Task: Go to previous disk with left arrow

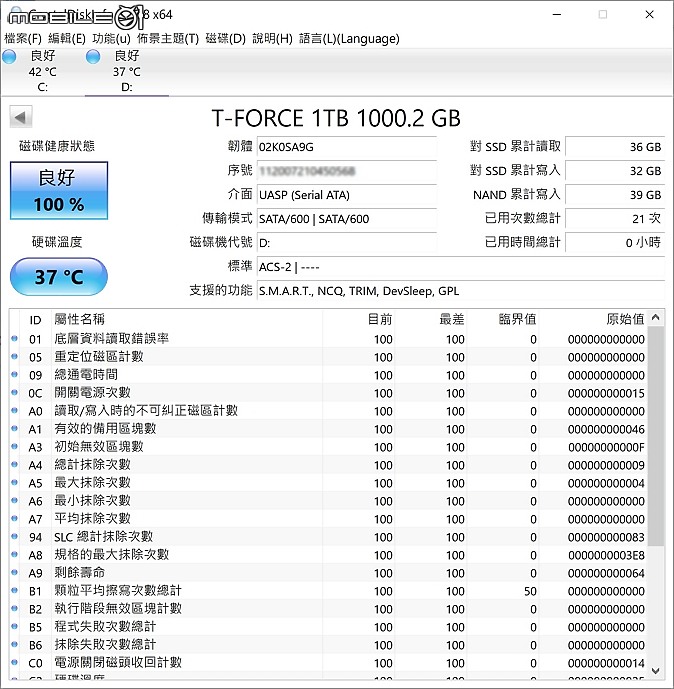Action: [21, 117]
